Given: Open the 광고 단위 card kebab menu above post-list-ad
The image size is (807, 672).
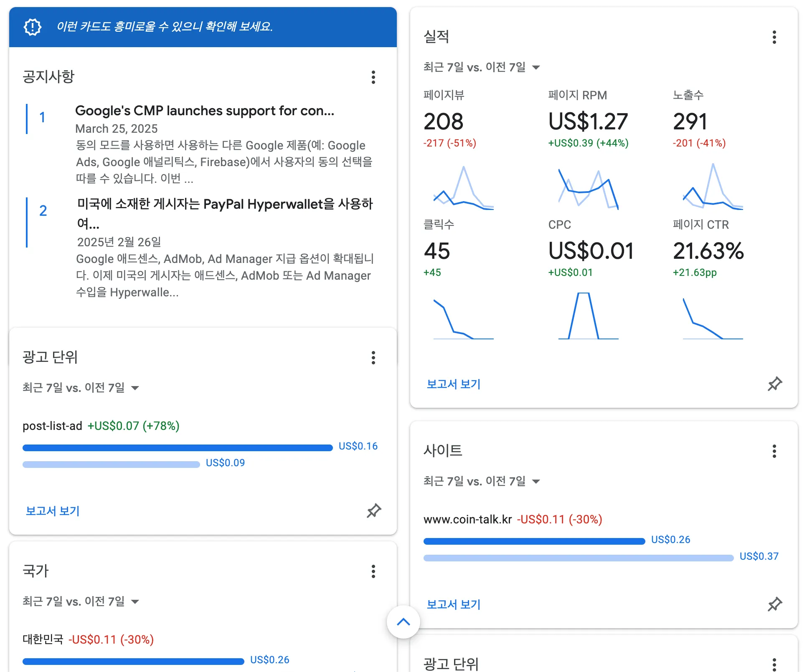Looking at the screenshot, I should 373,358.
